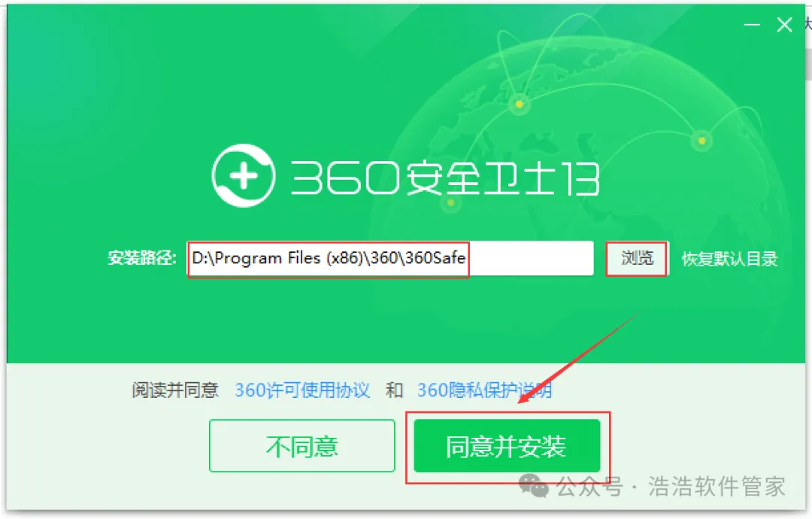The width and height of the screenshot is (812, 519).
Task: Restore default directory via 恢复默认目录
Action: pos(729,259)
